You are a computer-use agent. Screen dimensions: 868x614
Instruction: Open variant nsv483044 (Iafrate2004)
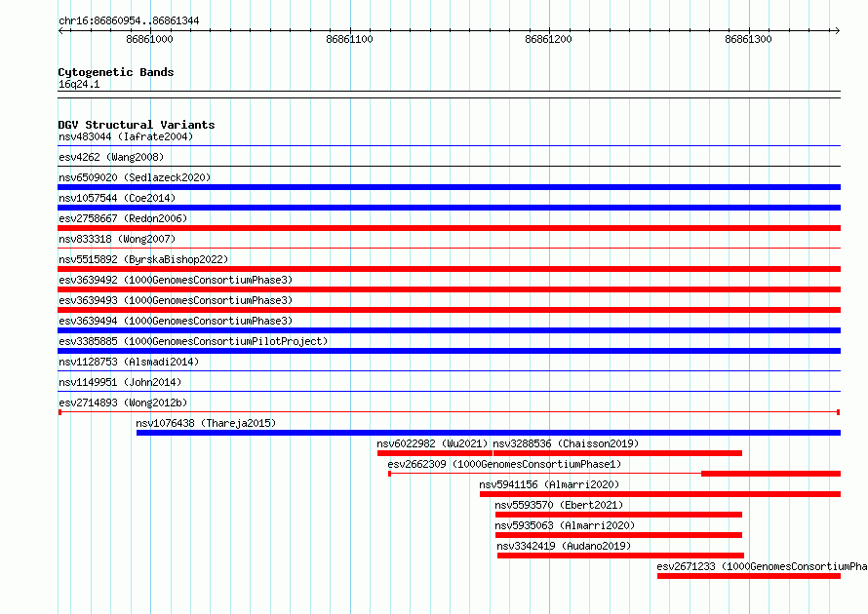[x=126, y=136]
